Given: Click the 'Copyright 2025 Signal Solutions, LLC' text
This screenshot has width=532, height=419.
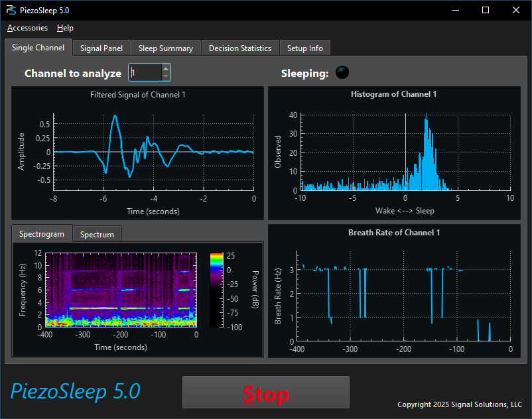Looking at the screenshot, I should [460, 404].
